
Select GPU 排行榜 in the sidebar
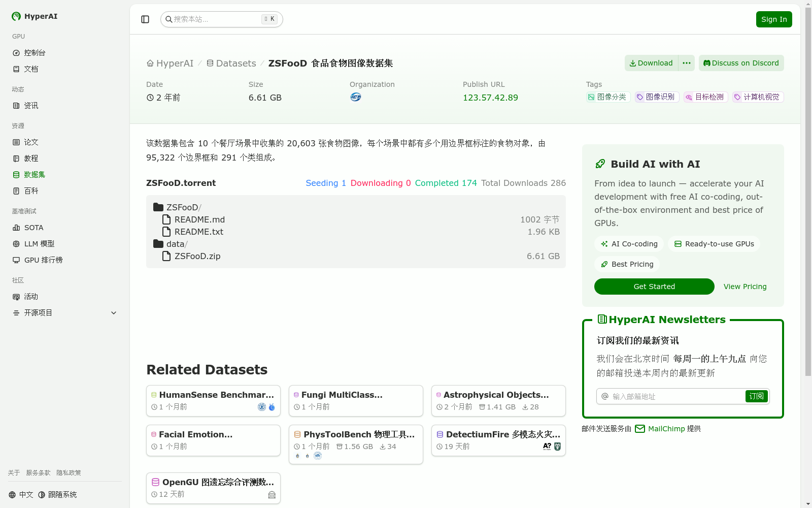(65, 260)
